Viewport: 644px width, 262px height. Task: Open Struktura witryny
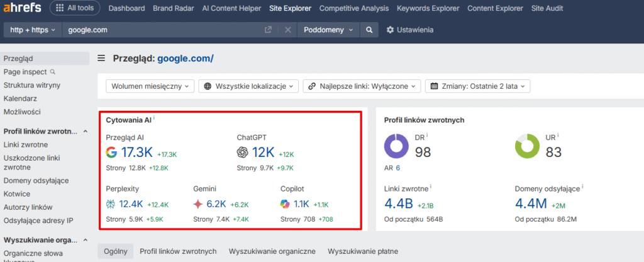(x=32, y=85)
